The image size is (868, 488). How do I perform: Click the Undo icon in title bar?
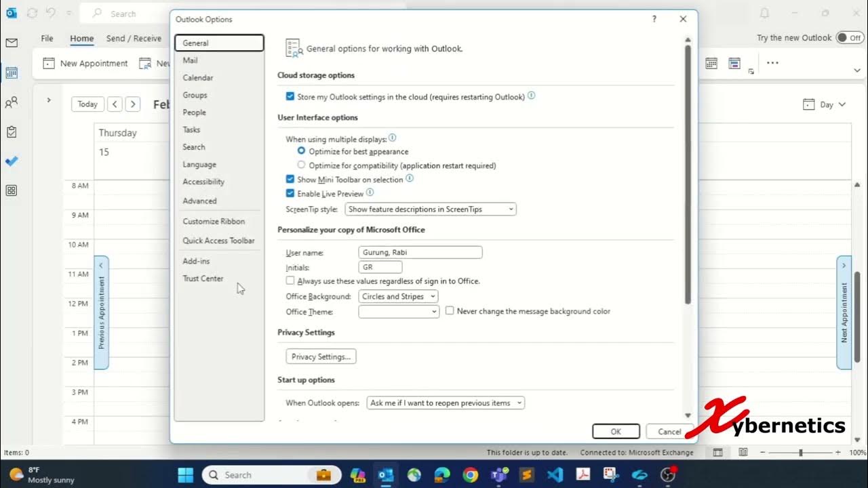[51, 13]
